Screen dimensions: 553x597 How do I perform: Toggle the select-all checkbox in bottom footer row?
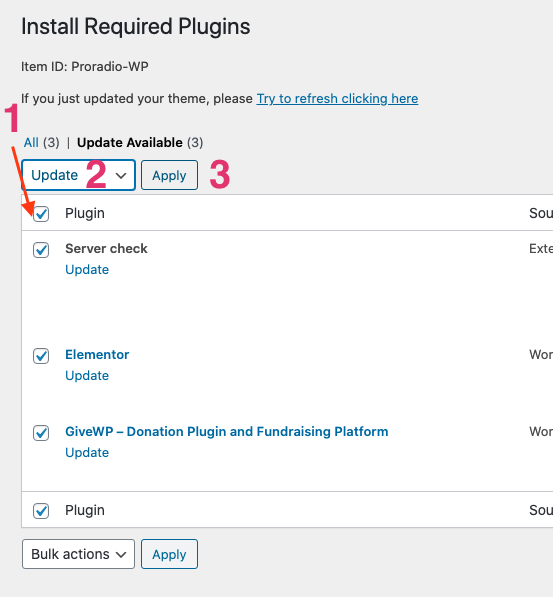point(41,511)
